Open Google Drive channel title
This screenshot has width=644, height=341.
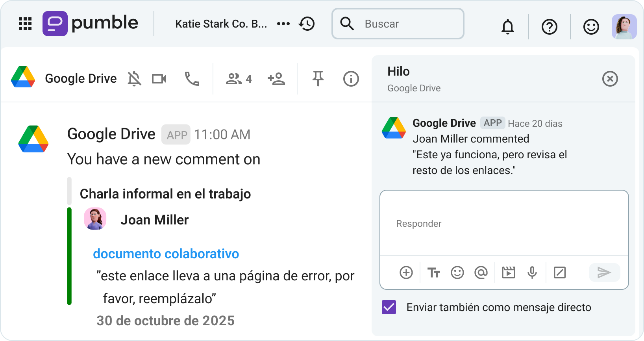tap(81, 78)
